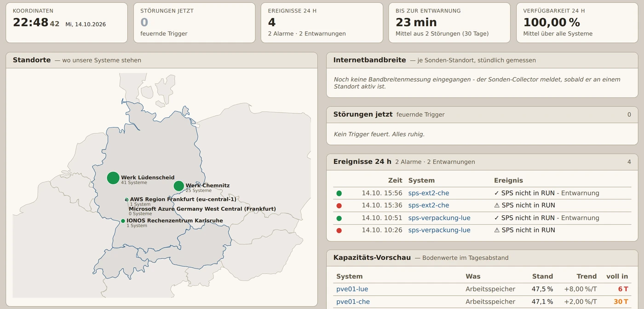This screenshot has width=644, height=309.
Task: Click the Internetbandbreite panel heading
Action: pyautogui.click(x=370, y=60)
